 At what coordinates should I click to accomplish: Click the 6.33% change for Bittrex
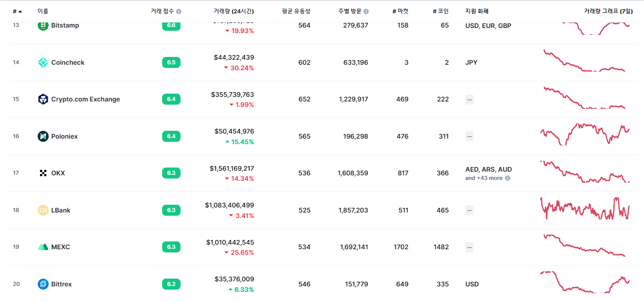coord(241,290)
